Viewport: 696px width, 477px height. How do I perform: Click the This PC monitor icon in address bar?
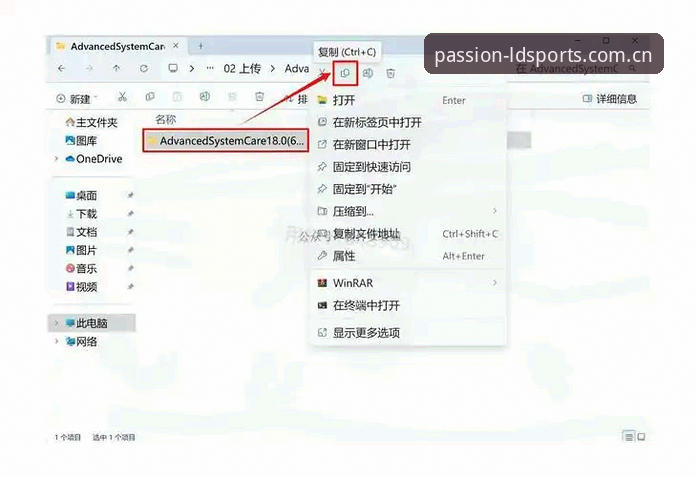coord(173,68)
